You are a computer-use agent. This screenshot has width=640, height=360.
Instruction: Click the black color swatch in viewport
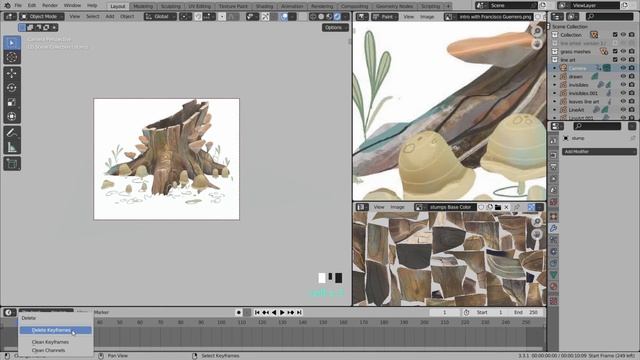tap(338, 278)
